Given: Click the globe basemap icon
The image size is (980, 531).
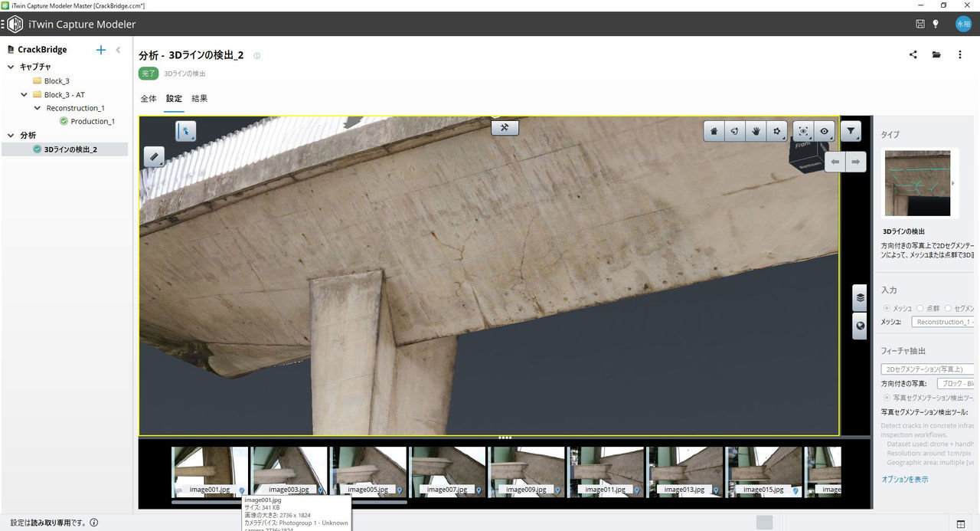Looking at the screenshot, I should [860, 326].
